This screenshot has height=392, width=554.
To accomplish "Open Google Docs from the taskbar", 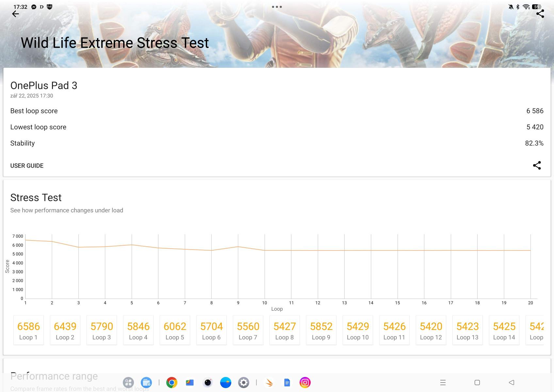I will [287, 383].
